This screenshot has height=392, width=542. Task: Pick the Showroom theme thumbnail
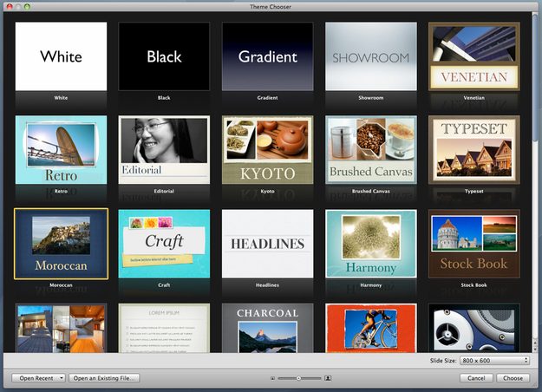tap(371, 56)
